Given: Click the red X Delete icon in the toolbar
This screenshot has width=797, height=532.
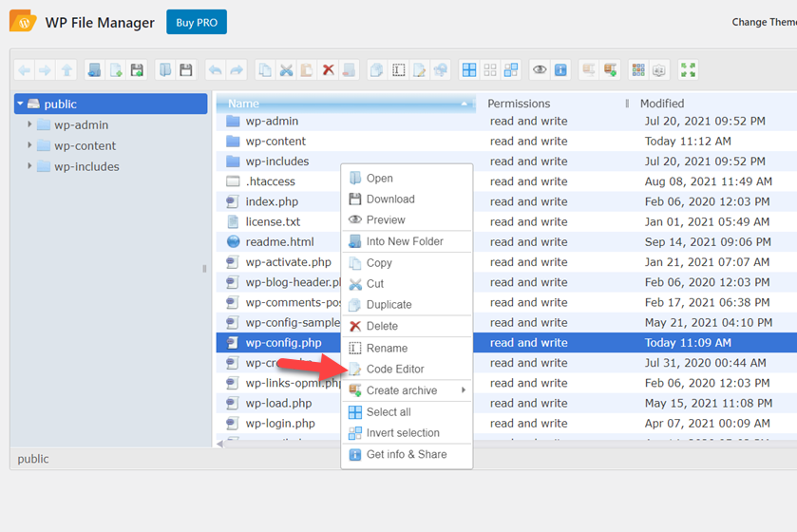Looking at the screenshot, I should 329,70.
